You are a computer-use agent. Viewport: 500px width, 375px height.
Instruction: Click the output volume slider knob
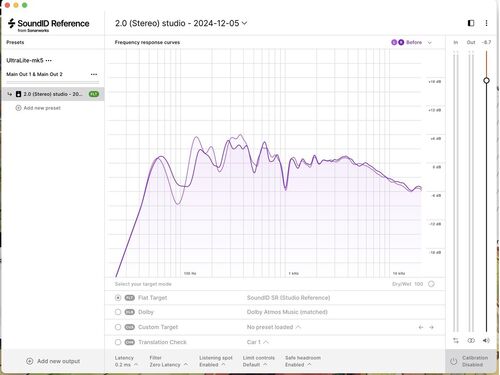(x=486, y=80)
